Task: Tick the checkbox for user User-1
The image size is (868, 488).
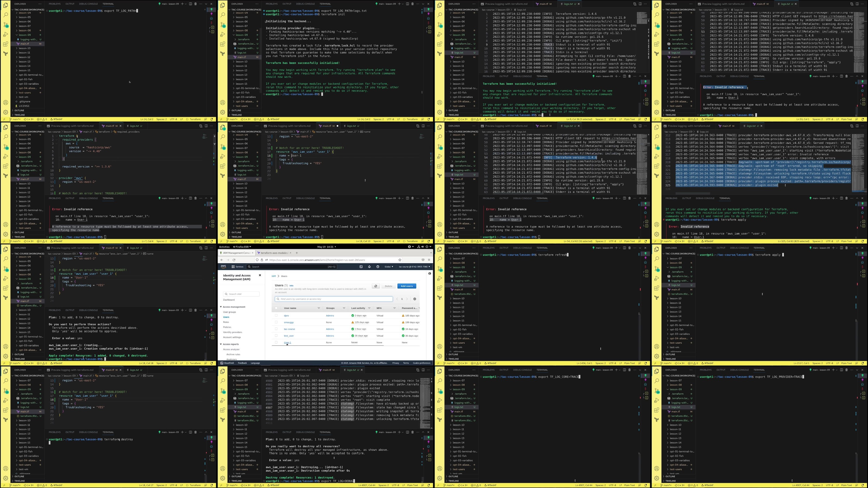Action: 276,342
